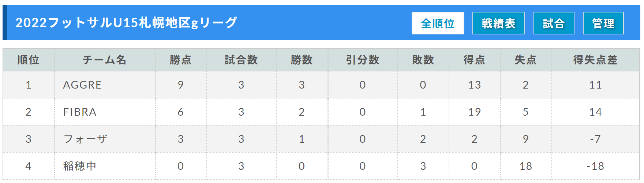Open the 試合 tab
This screenshot has height=183, width=644.
pyautogui.click(x=554, y=23)
